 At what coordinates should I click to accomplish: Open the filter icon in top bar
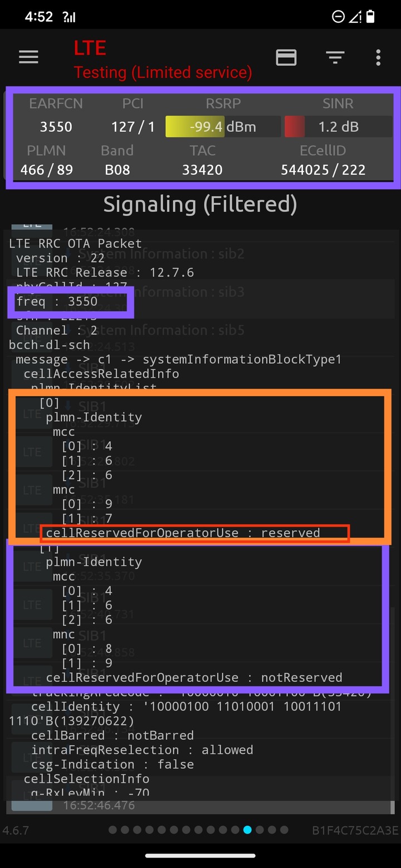point(335,57)
